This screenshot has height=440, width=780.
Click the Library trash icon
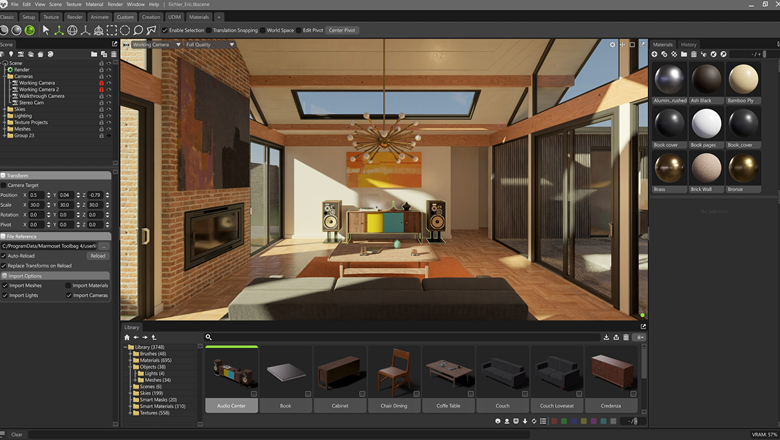tap(627, 337)
